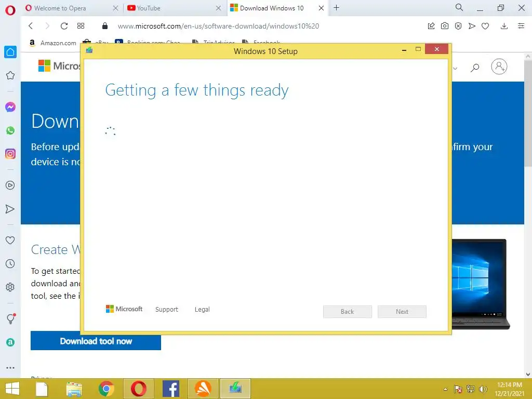Click the Download tool now button
The width and height of the screenshot is (532, 399).
pyautogui.click(x=96, y=341)
